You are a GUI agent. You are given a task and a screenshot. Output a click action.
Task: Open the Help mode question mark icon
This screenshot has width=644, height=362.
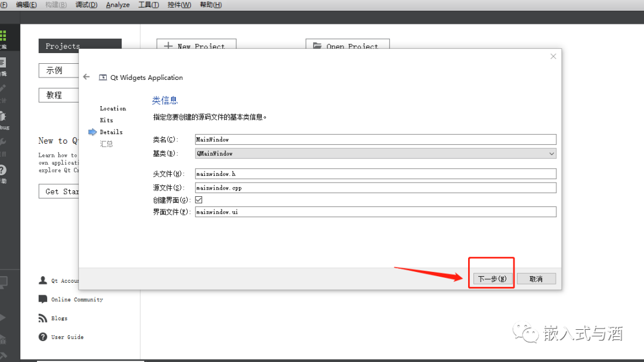[3, 170]
